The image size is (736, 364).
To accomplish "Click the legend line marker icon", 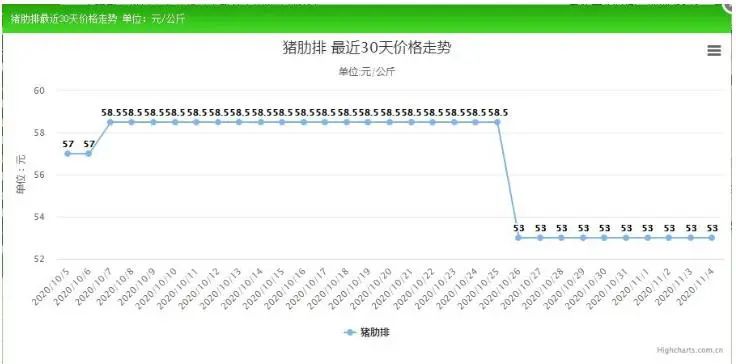I will 350,333.
